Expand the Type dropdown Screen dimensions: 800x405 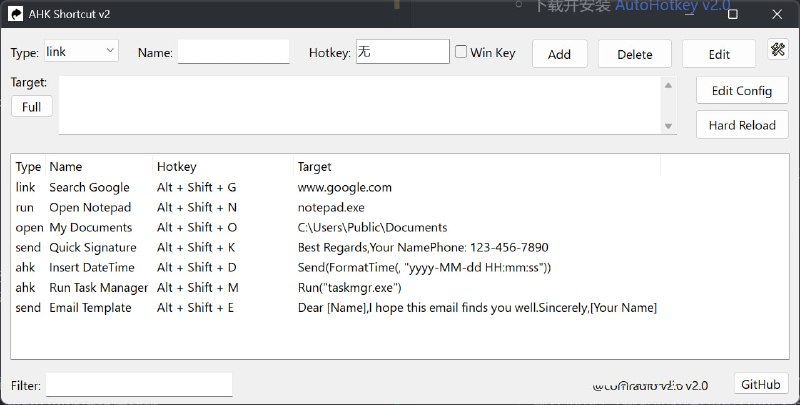pos(80,51)
